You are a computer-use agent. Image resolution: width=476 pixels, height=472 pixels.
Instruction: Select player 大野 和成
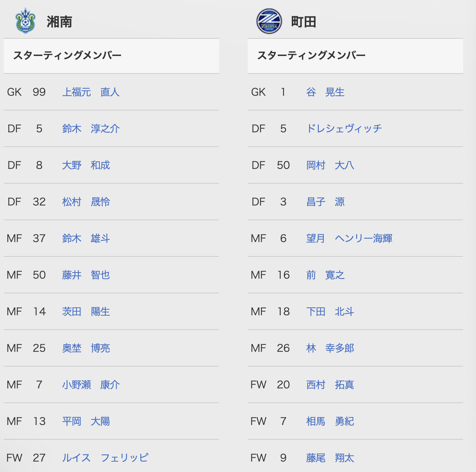tap(86, 165)
